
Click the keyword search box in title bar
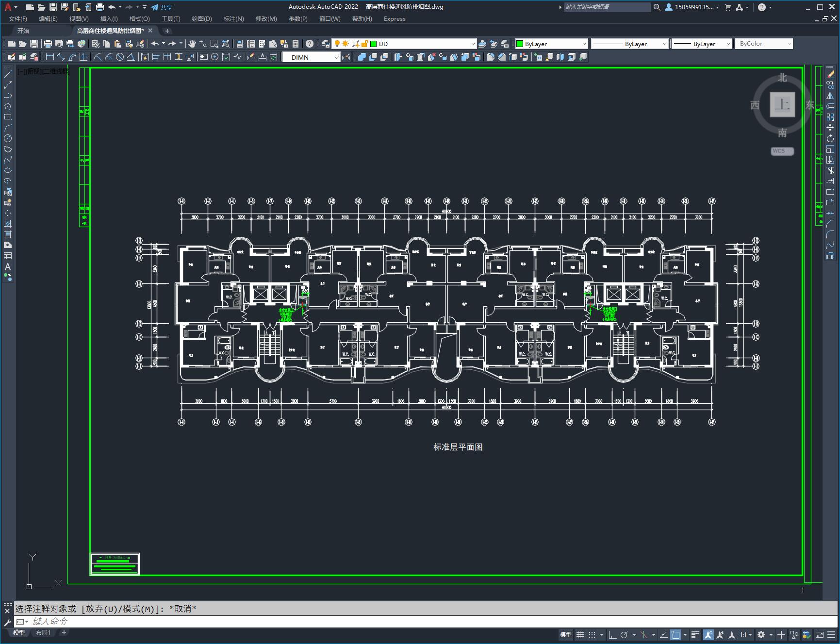coord(607,7)
